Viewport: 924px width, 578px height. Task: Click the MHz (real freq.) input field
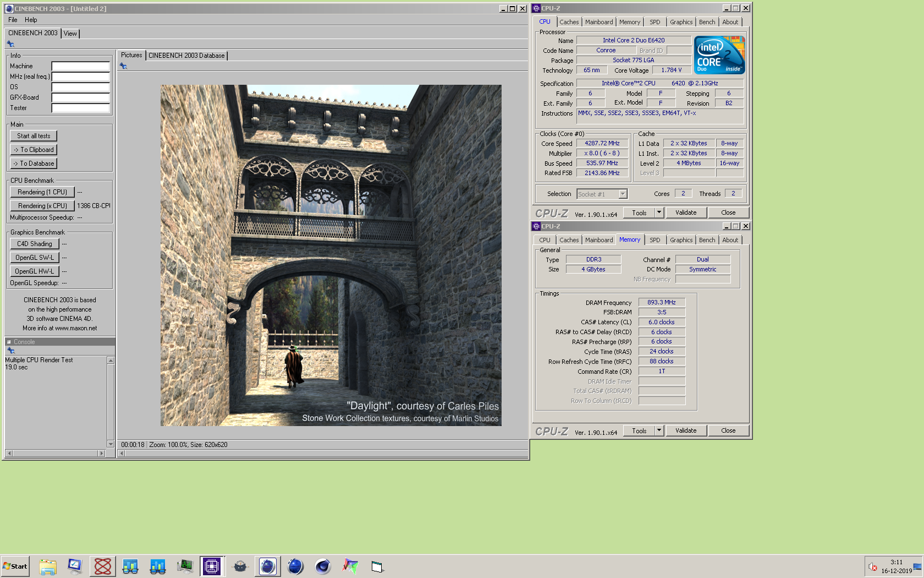(81, 77)
